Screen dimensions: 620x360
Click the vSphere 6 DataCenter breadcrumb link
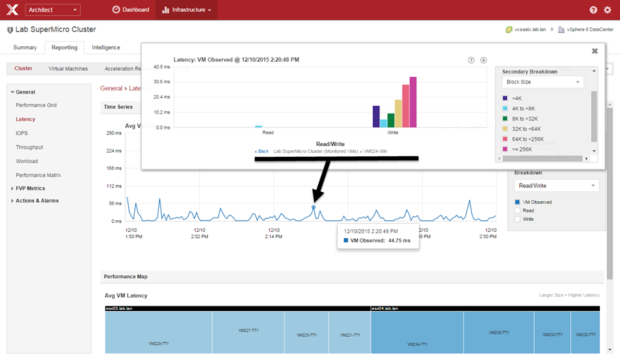(590, 30)
